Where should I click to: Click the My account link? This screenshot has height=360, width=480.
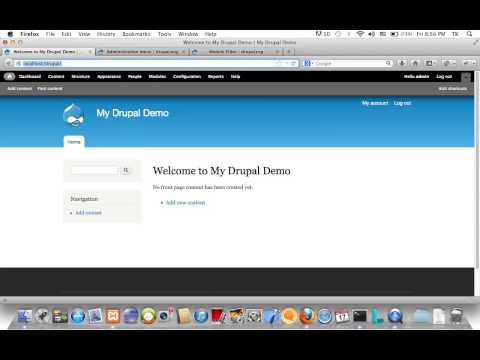click(x=375, y=103)
